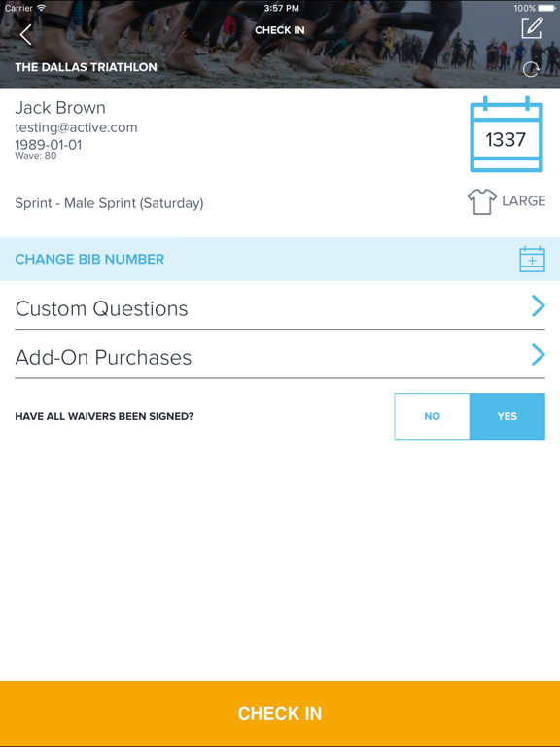Tap the t-shirt size icon
560x747 pixels.
(x=482, y=201)
